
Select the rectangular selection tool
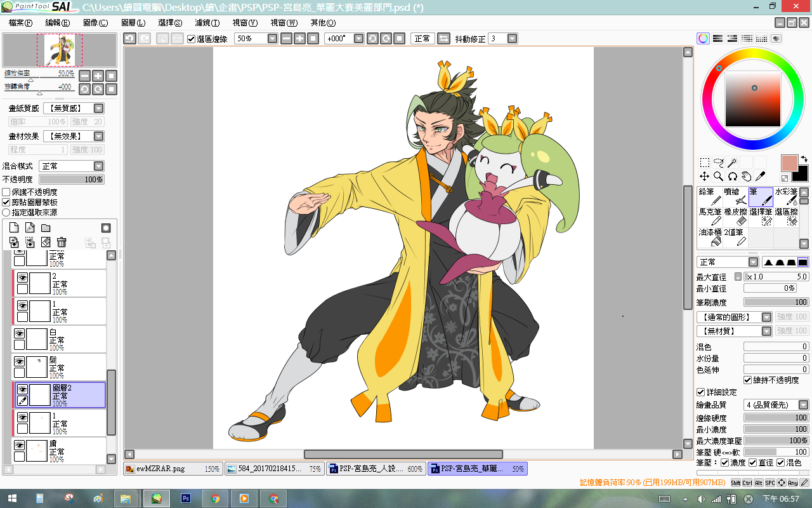[704, 163]
